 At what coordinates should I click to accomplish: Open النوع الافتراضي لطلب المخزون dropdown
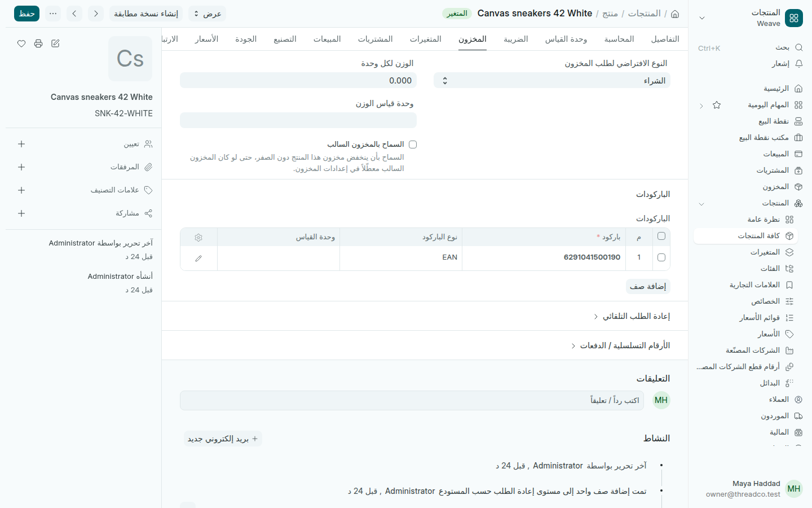(552, 81)
